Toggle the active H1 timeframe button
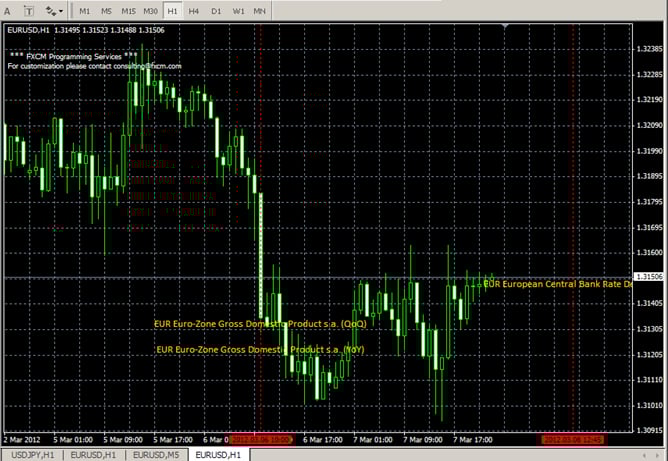Screen dimensions: 668x461 [x=173, y=10]
